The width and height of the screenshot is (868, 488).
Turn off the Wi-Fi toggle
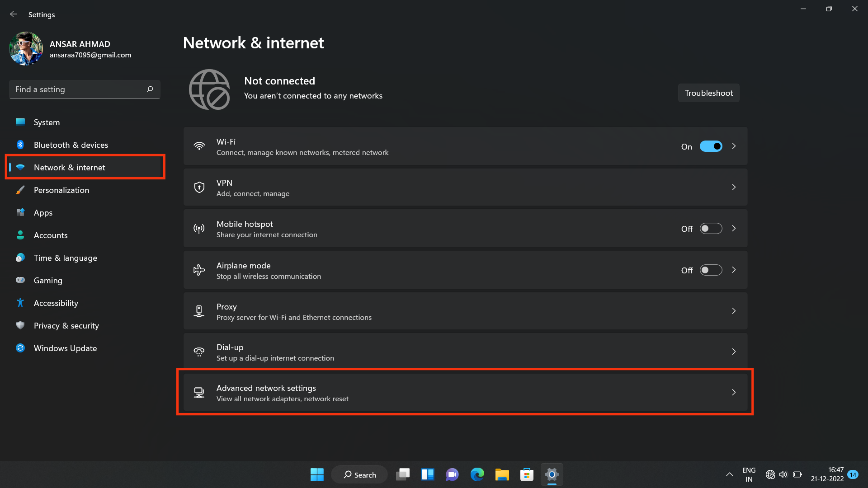pyautogui.click(x=711, y=146)
